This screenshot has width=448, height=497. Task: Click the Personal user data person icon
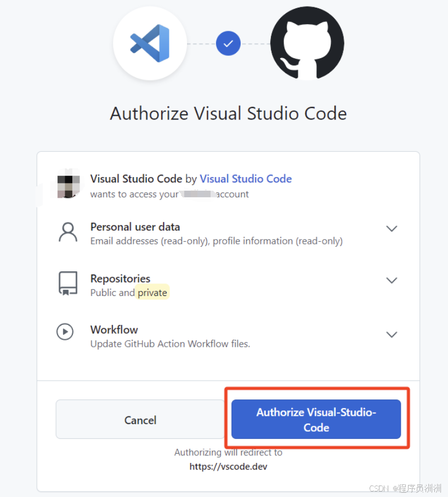click(x=68, y=232)
